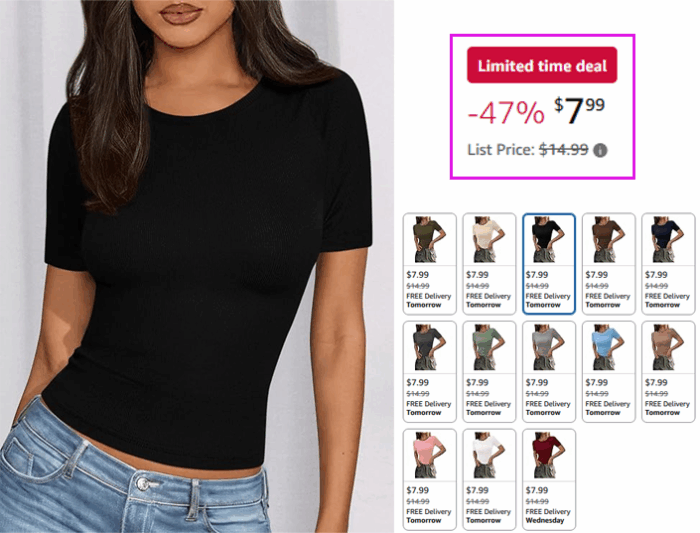700x533 pixels.
Task: Select the burgundy shirt with Wednesday delivery
Action: [x=549, y=479]
